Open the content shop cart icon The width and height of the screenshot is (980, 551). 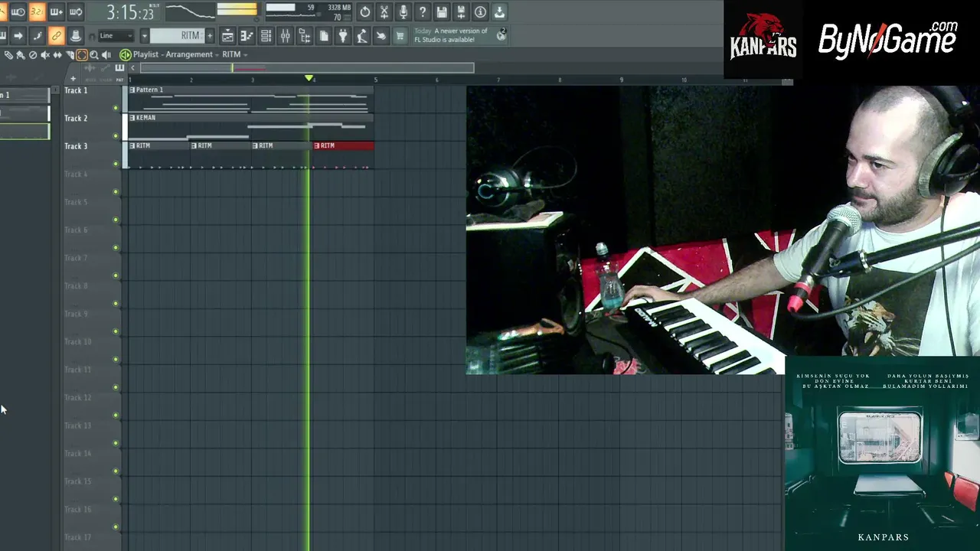tap(400, 36)
